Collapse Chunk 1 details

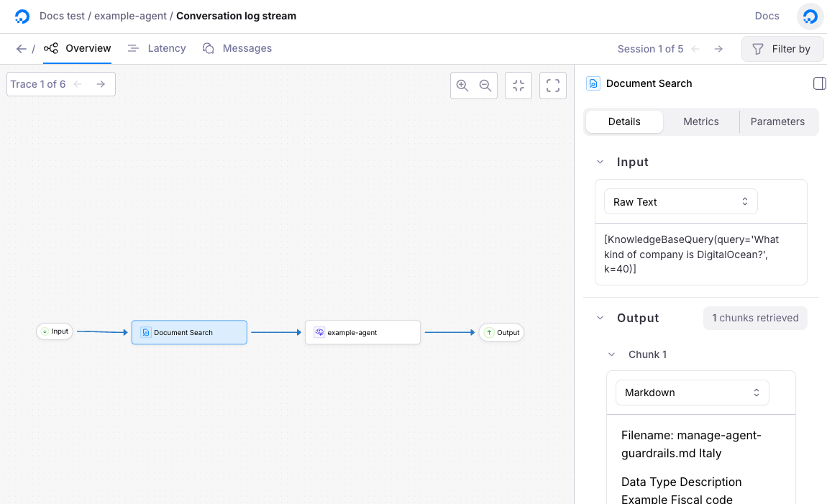(x=611, y=354)
